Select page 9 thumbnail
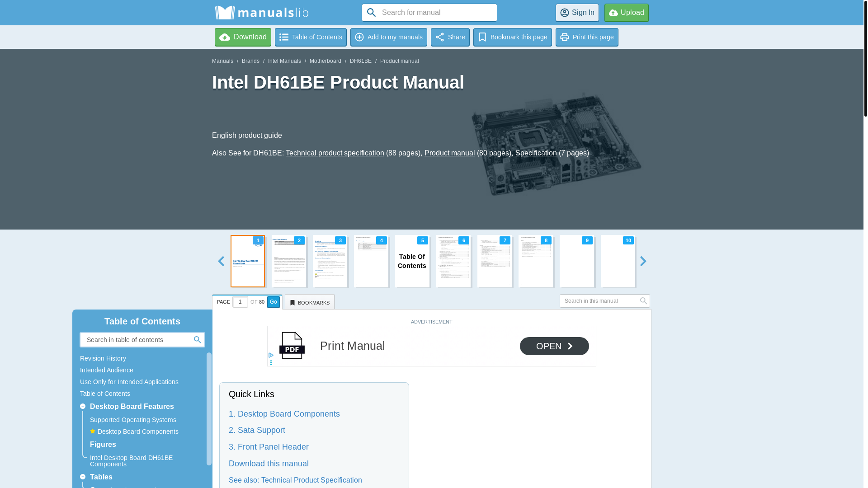The height and width of the screenshot is (488, 868). [x=577, y=261]
